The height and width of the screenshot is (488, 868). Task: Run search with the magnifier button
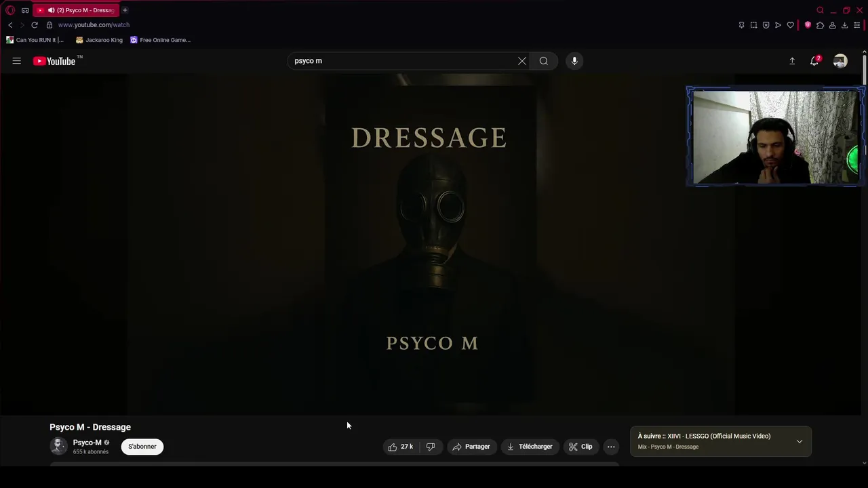[x=544, y=61]
